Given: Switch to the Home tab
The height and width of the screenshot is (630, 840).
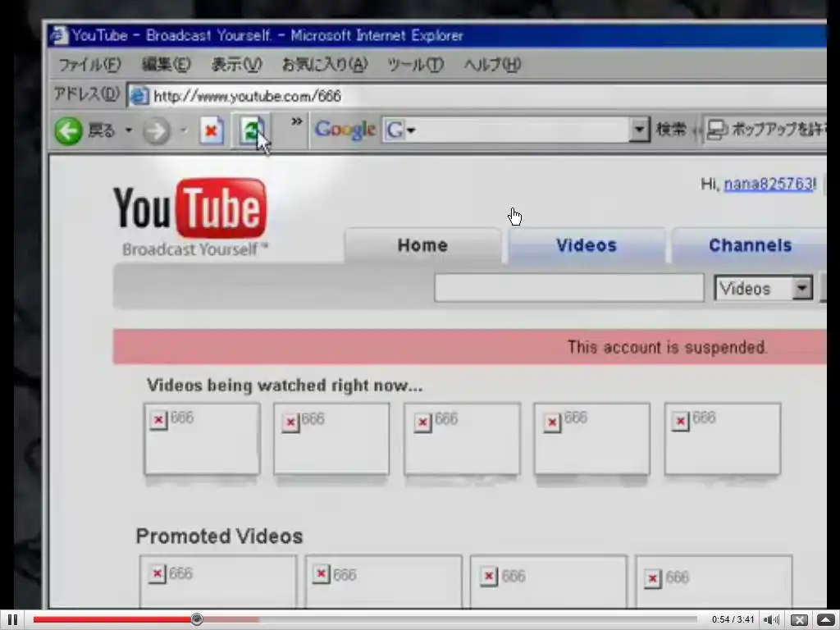Looking at the screenshot, I should click(x=422, y=245).
